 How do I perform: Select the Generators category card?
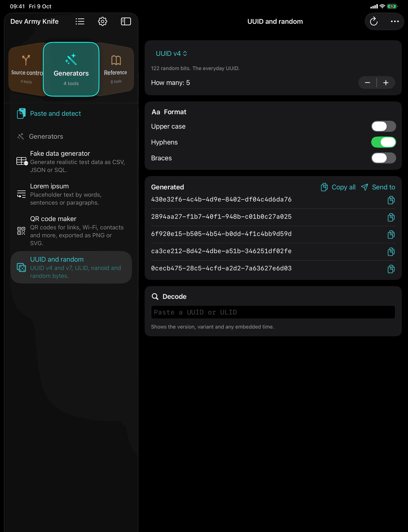(x=71, y=69)
